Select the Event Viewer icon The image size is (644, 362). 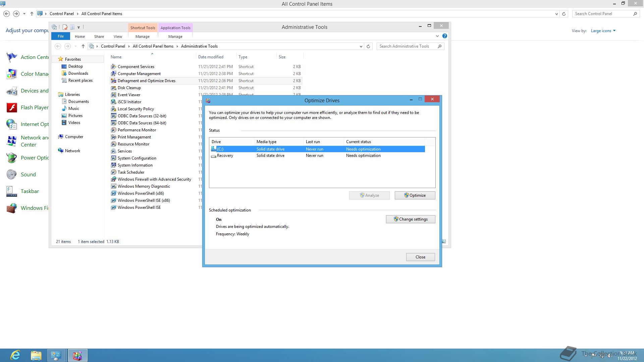(x=114, y=95)
